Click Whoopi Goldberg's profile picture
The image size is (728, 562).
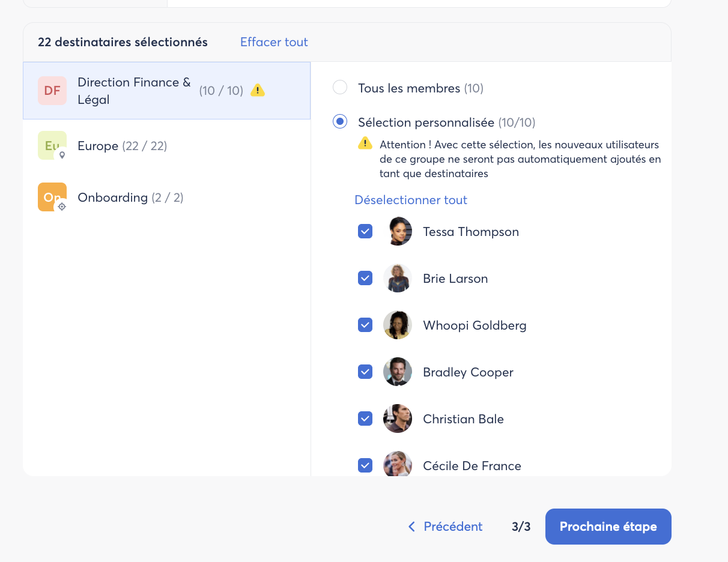[398, 325]
